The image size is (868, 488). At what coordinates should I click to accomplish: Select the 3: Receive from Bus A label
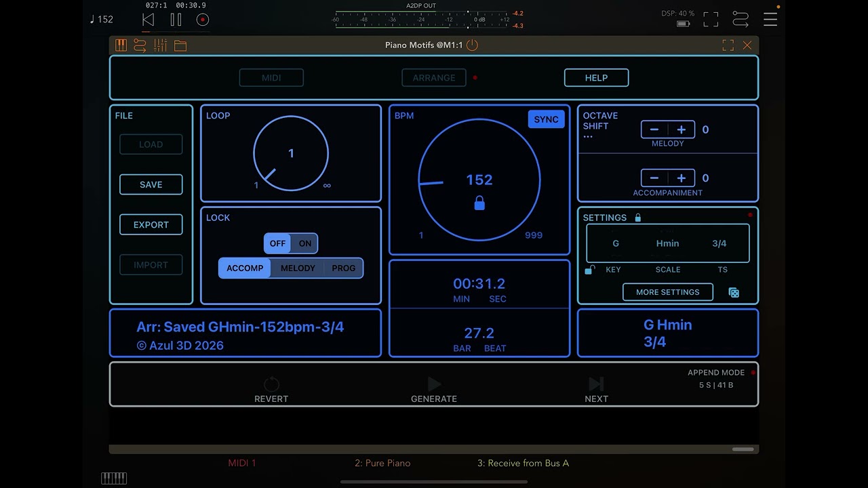point(523,463)
